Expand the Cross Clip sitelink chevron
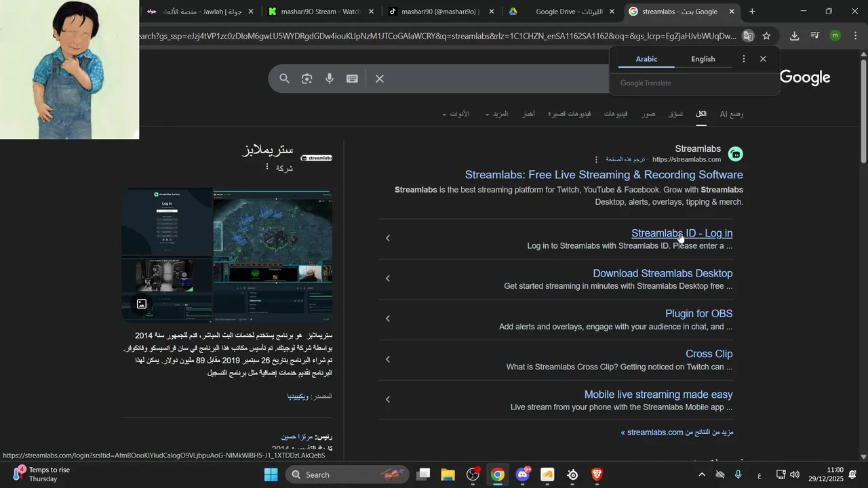Screen dimensions: 868x488 pos(388,359)
